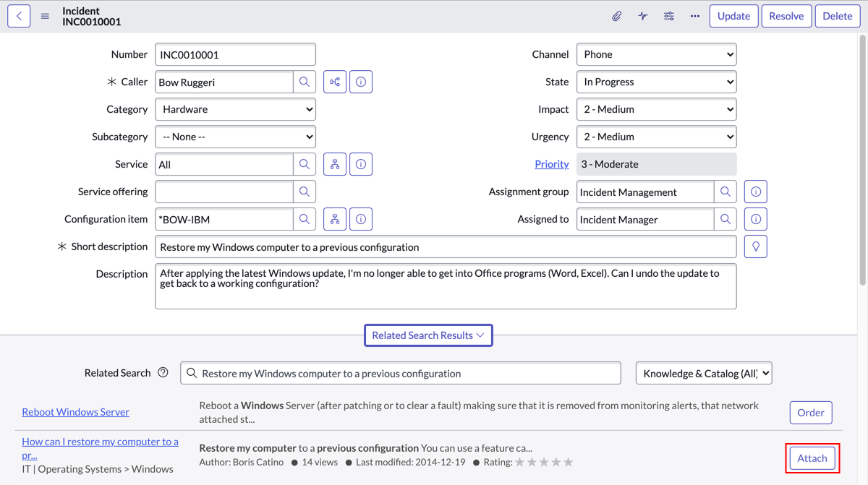868x485 pixels.
Task: Preview Service record info icon
Action: pyautogui.click(x=361, y=164)
